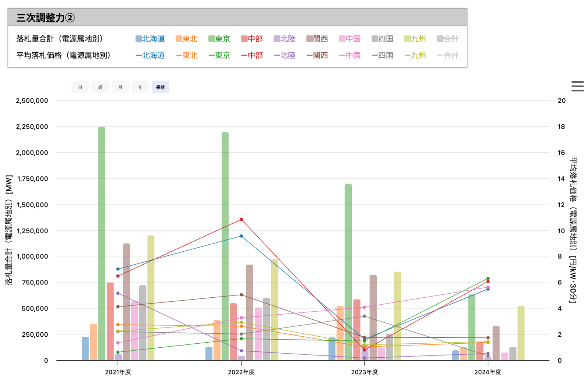Click the blue 北海道 line point at 2022年度
Viewport: 588px width, 379px height.
click(x=241, y=236)
